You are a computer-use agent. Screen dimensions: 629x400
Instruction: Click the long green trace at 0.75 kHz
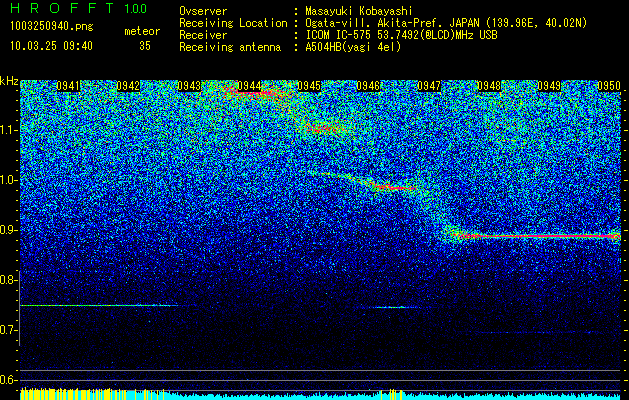click(99, 306)
